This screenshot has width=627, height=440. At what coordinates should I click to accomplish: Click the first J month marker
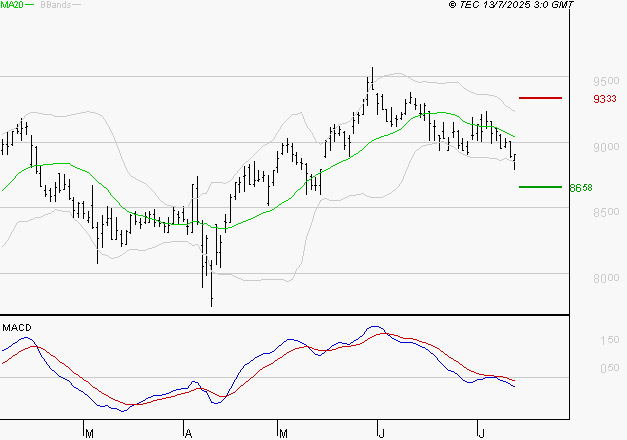coord(382,434)
